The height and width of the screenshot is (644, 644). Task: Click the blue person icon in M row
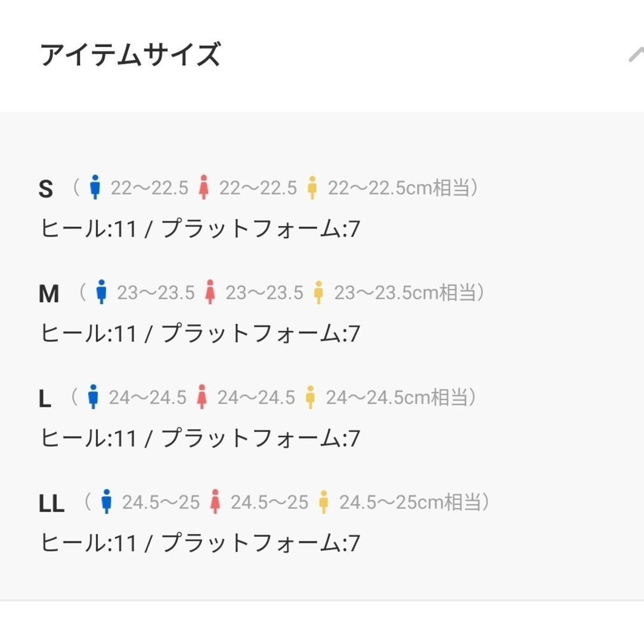(x=101, y=292)
